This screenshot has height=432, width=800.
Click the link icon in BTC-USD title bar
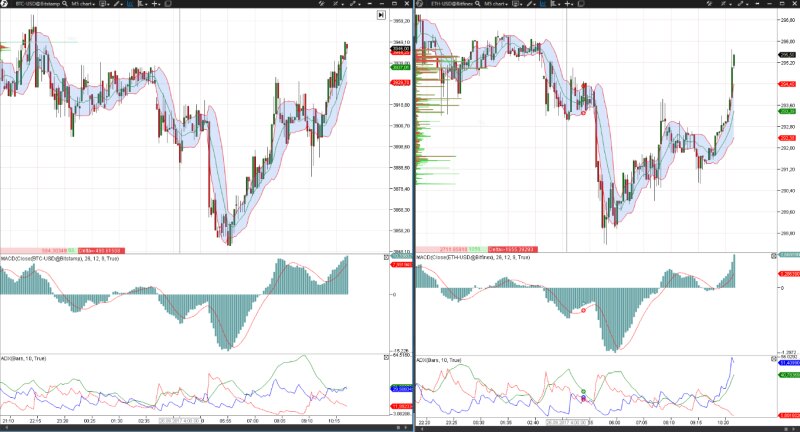point(353,4)
